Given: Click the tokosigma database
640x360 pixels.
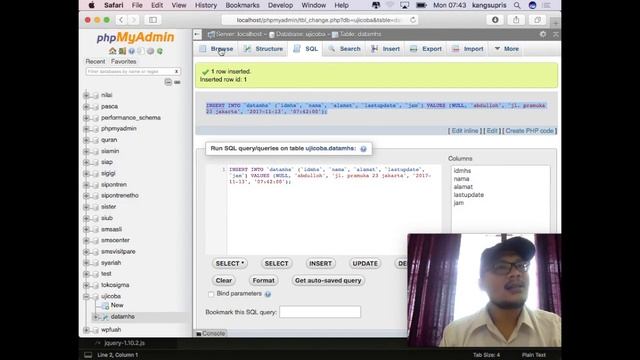Looking at the screenshot, I should (x=115, y=285).
